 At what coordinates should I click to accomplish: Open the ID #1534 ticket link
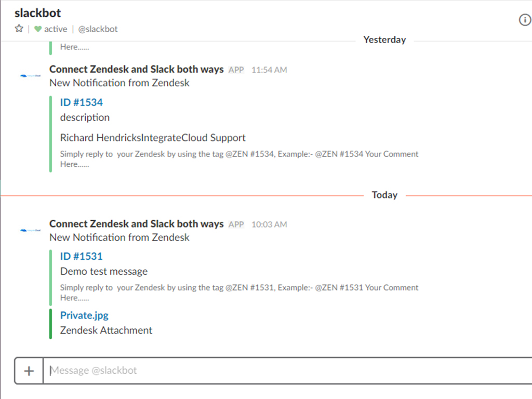coord(82,102)
